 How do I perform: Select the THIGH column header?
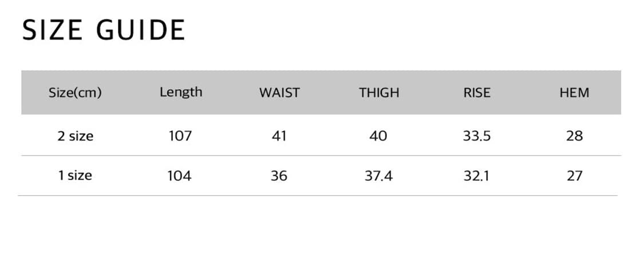coord(379,93)
